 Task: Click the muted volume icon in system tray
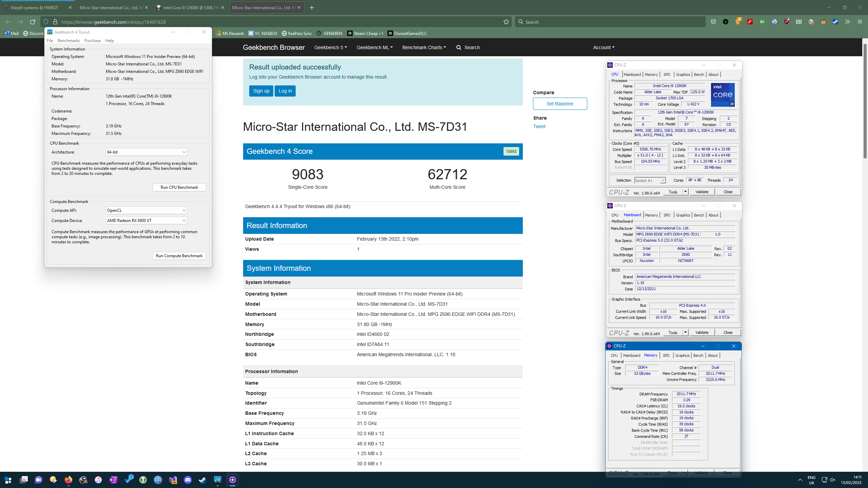[832, 480]
